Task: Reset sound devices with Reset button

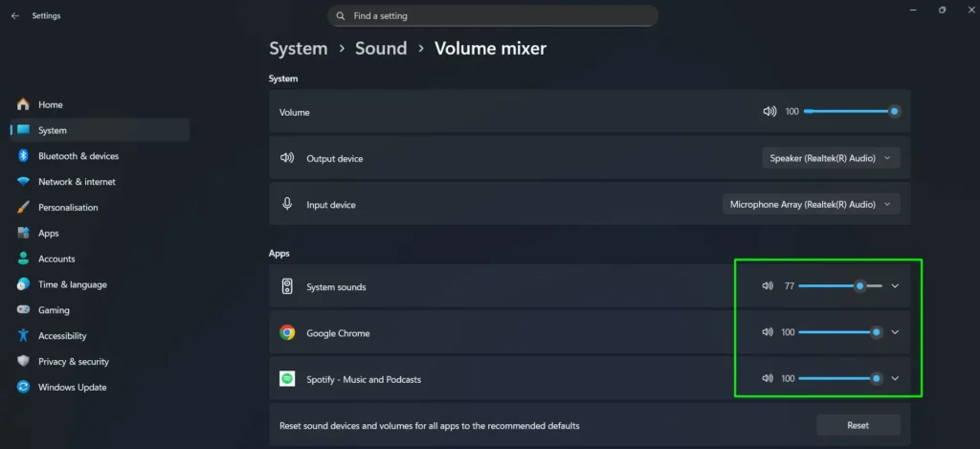Action: [x=858, y=425]
